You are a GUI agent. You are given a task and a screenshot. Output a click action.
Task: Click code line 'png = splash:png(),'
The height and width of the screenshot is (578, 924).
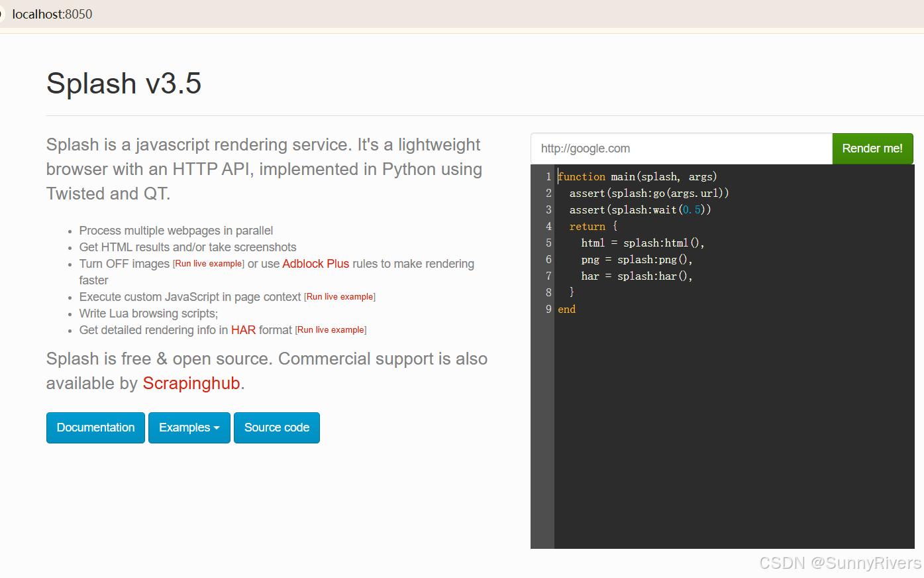[637, 259]
